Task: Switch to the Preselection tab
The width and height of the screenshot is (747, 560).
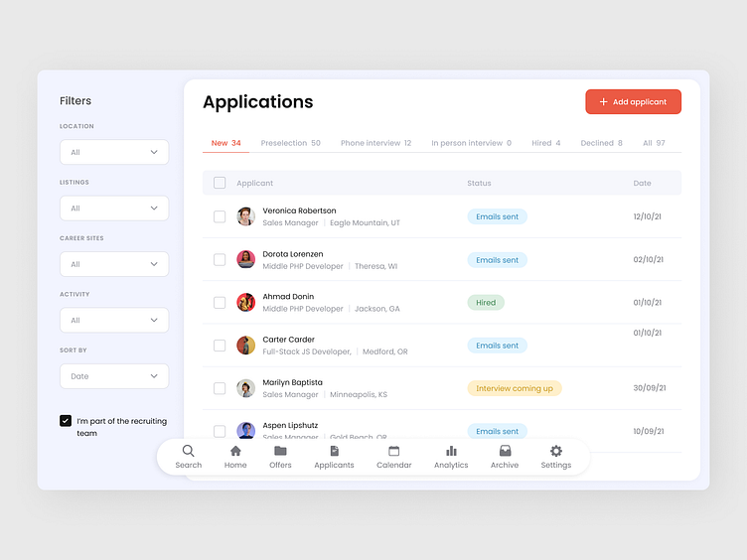Action: pyautogui.click(x=291, y=143)
